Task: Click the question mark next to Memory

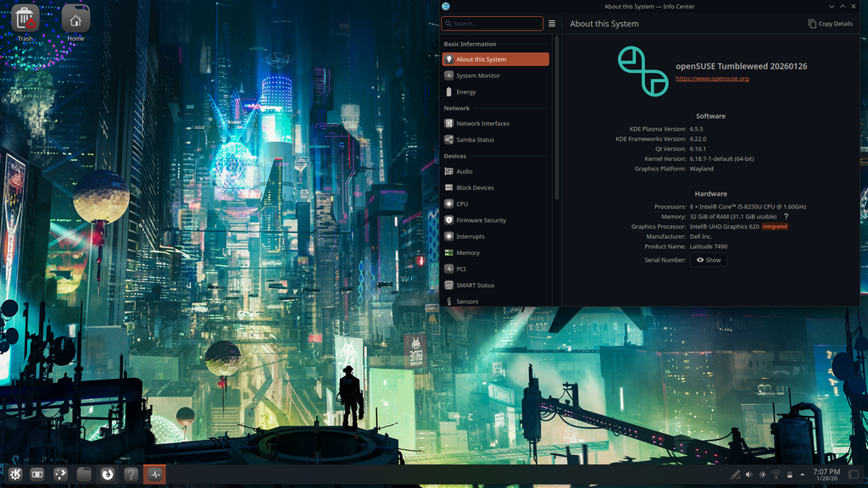Action: [786, 216]
